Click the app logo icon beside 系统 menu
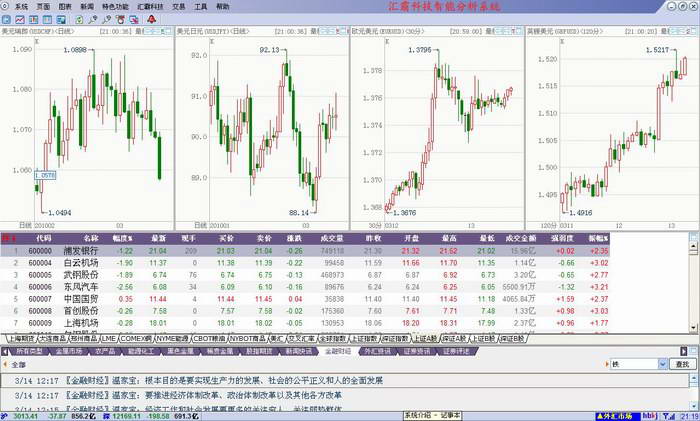This screenshot has width=700, height=421. click(4, 6)
